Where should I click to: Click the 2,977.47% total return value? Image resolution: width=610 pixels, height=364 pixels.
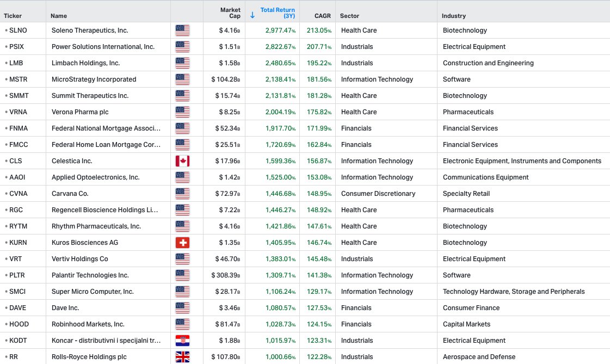[x=280, y=30]
